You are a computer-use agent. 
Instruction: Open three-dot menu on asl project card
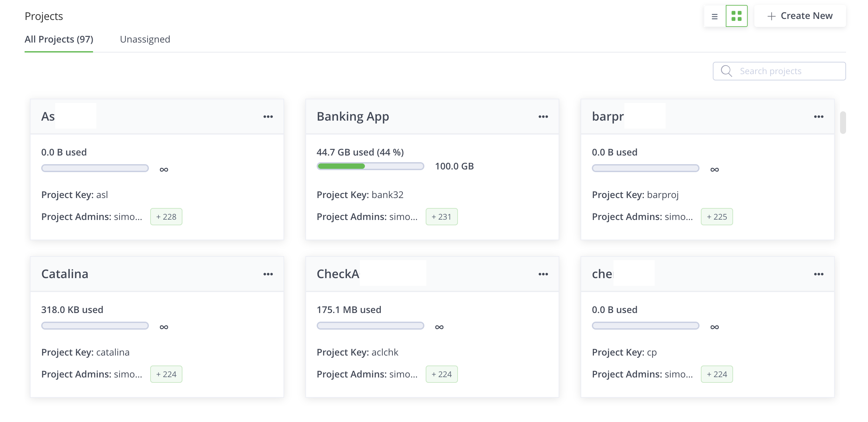pos(268,117)
